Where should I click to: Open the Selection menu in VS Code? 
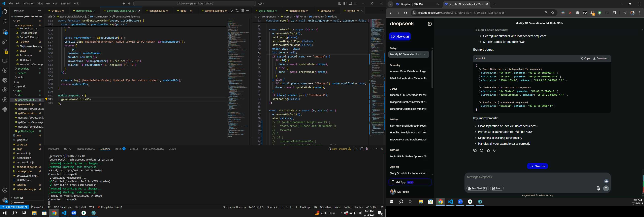coord(29,3)
